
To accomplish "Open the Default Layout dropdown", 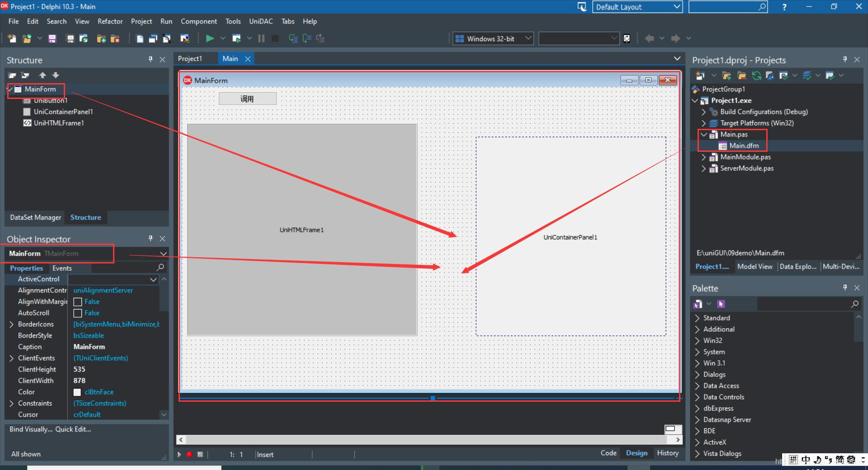I will (677, 7).
